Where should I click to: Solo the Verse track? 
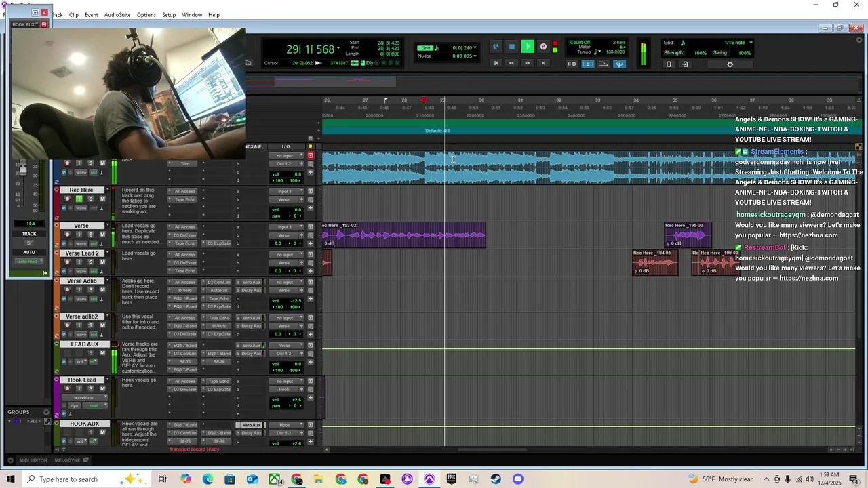pyautogui.click(x=90, y=234)
